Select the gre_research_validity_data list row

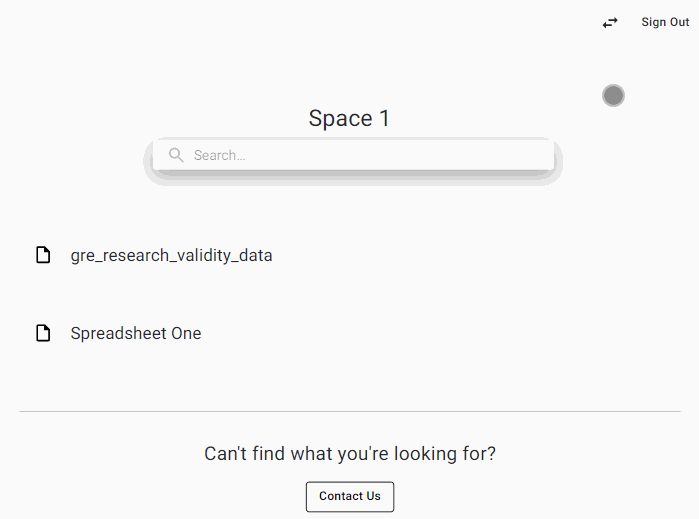pyautogui.click(x=400, y=255)
